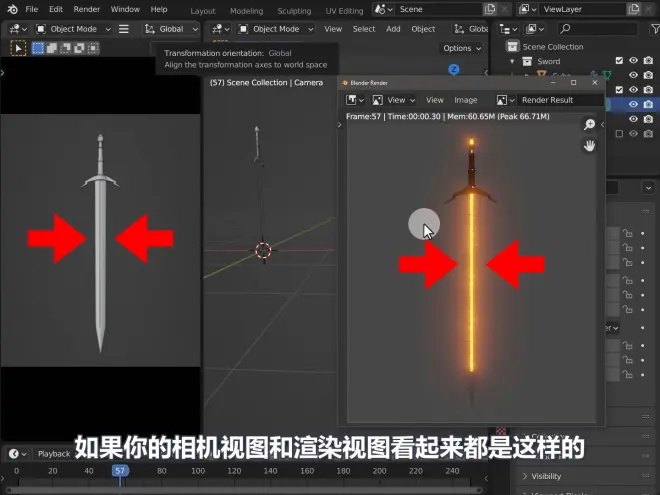Click the Add View Layer icon
660x495 pixels.
click(634, 9)
